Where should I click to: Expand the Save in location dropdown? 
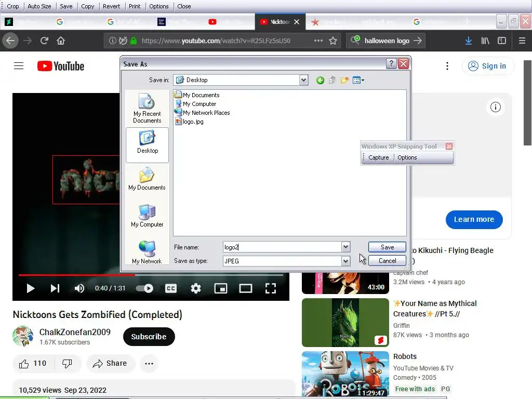[x=303, y=80]
